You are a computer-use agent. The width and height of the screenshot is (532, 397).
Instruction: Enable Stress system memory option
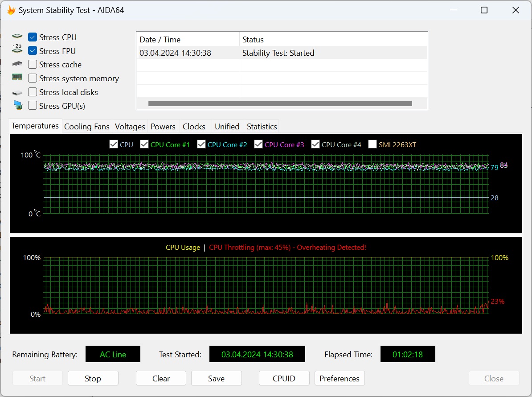(x=33, y=79)
